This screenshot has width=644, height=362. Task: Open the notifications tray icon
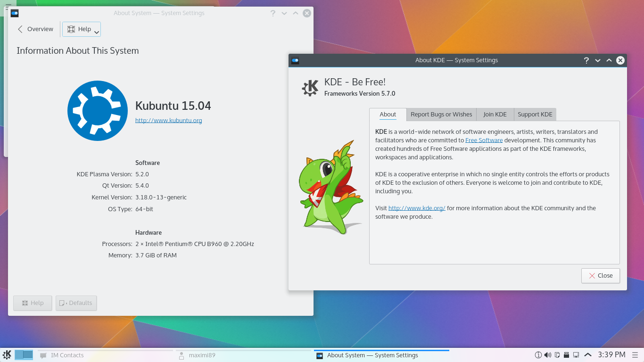point(538,355)
